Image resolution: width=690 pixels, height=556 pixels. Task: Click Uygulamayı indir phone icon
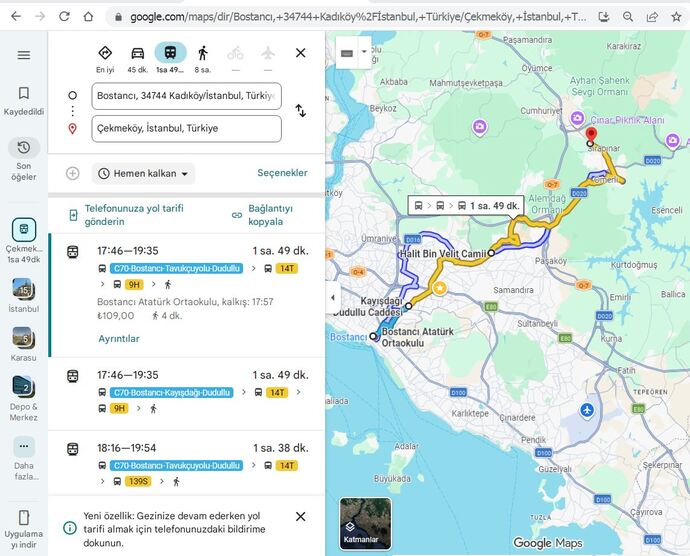[x=24, y=518]
